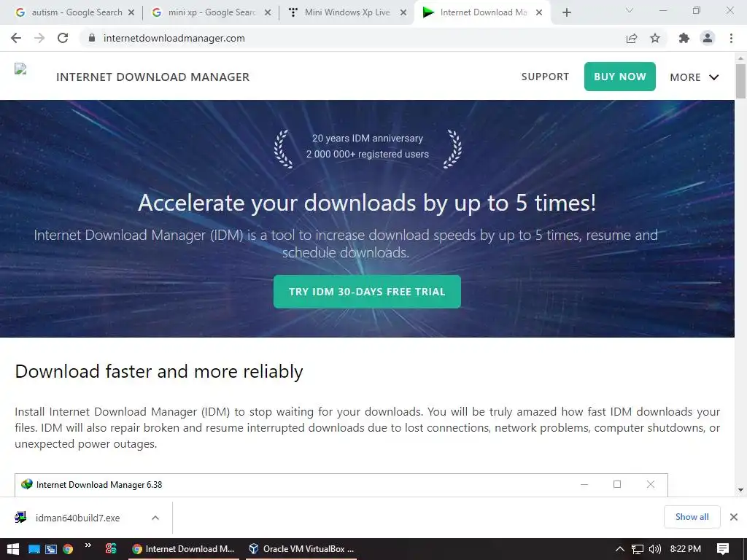Expand the idman640build7.exe download options arrow
The image size is (747, 560).
pos(155,518)
